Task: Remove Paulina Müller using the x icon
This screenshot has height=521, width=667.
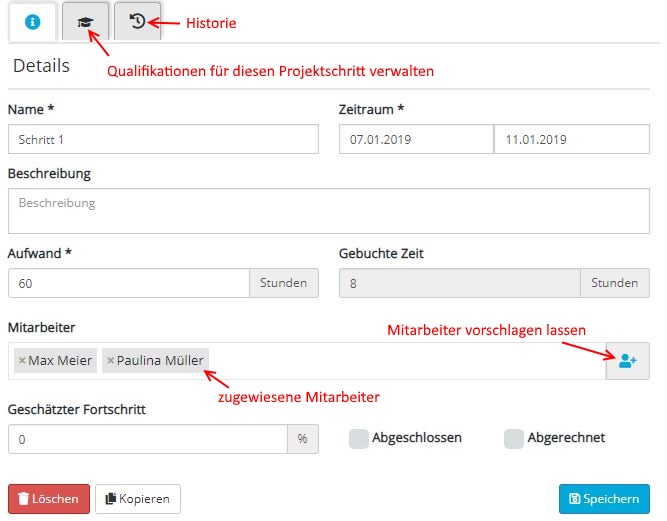Action: (x=110, y=361)
